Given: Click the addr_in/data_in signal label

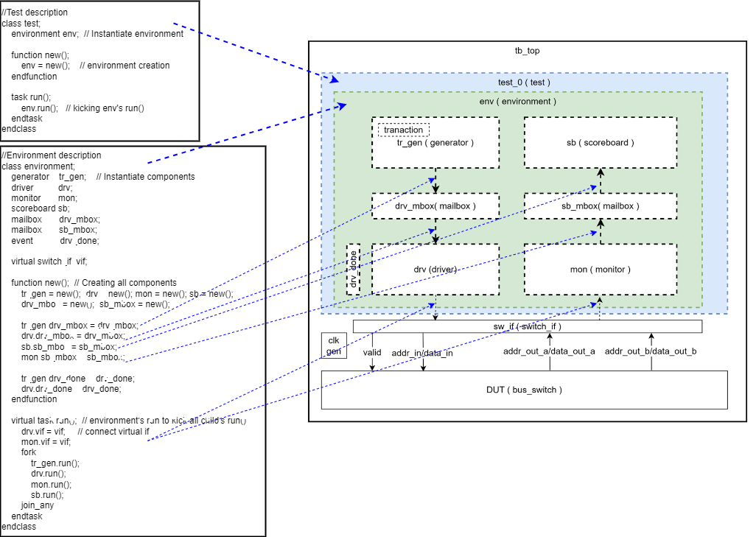Looking at the screenshot, I should [421, 353].
